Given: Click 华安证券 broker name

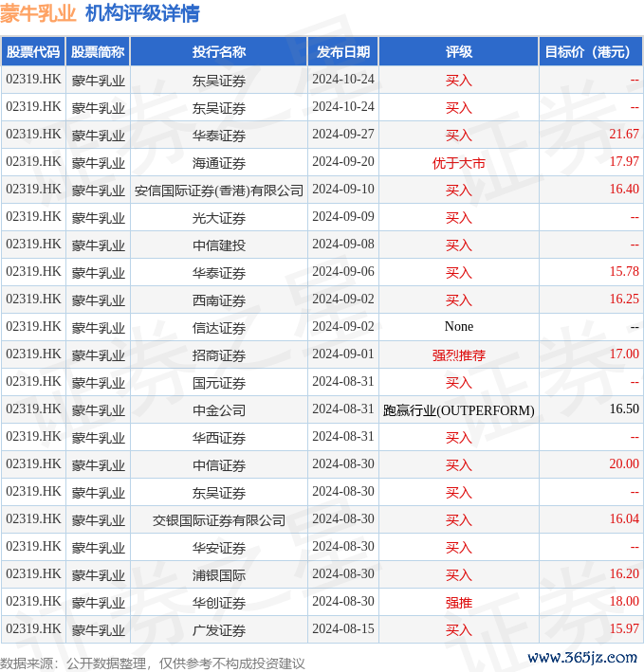Looking at the screenshot, I should click(x=219, y=547).
